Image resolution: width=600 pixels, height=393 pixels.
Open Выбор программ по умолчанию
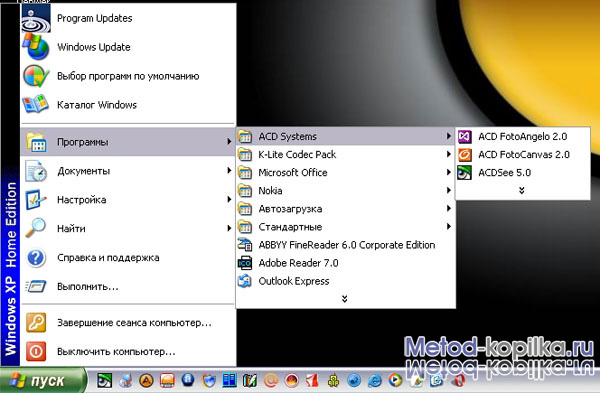[x=128, y=76]
